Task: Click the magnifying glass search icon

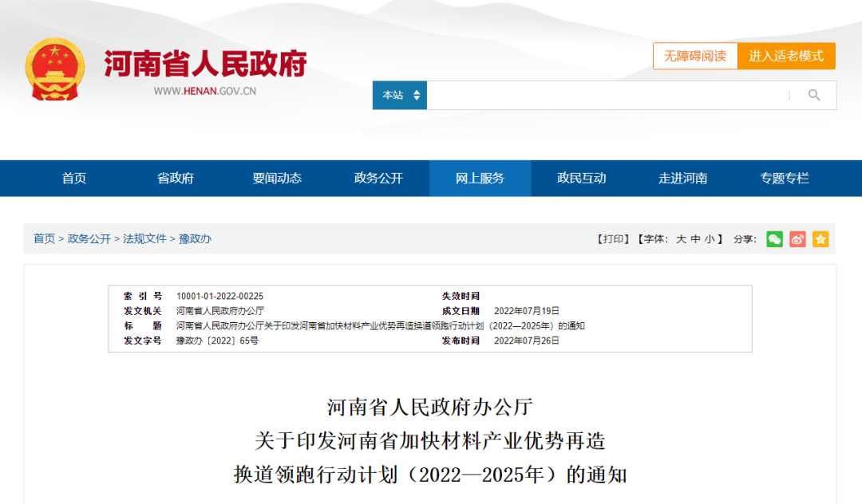Action: pos(814,96)
